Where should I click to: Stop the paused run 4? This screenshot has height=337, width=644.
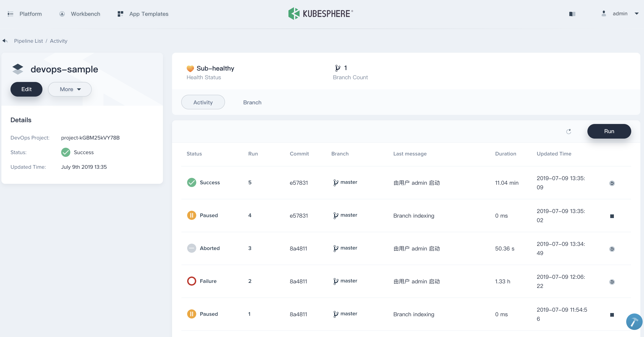click(612, 216)
